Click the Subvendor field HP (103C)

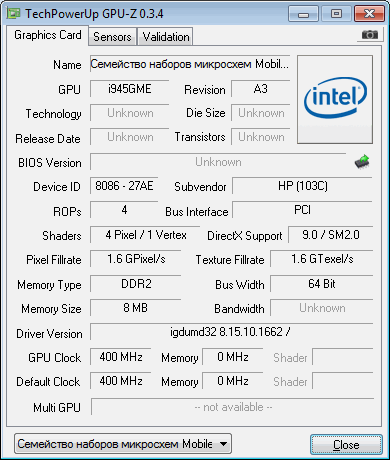tap(302, 186)
